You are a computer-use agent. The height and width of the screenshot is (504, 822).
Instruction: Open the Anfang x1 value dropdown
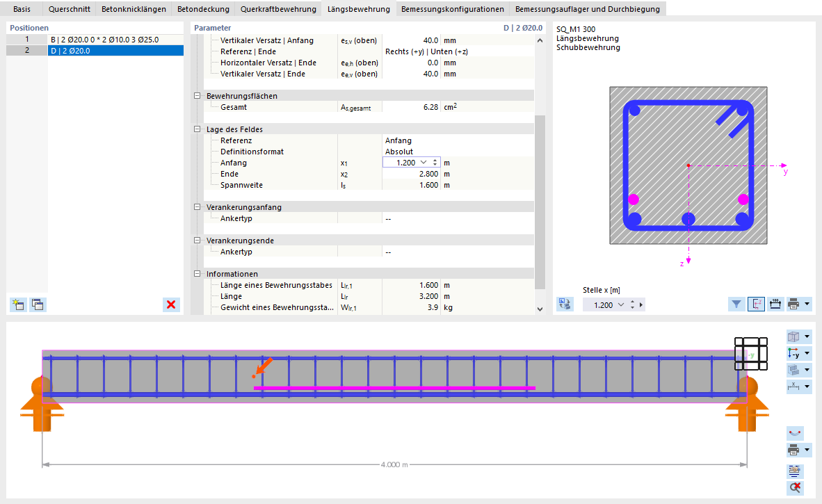point(424,163)
